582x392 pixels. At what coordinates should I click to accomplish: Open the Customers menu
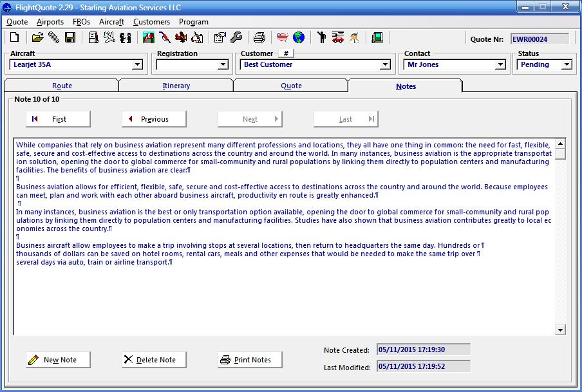pos(151,22)
